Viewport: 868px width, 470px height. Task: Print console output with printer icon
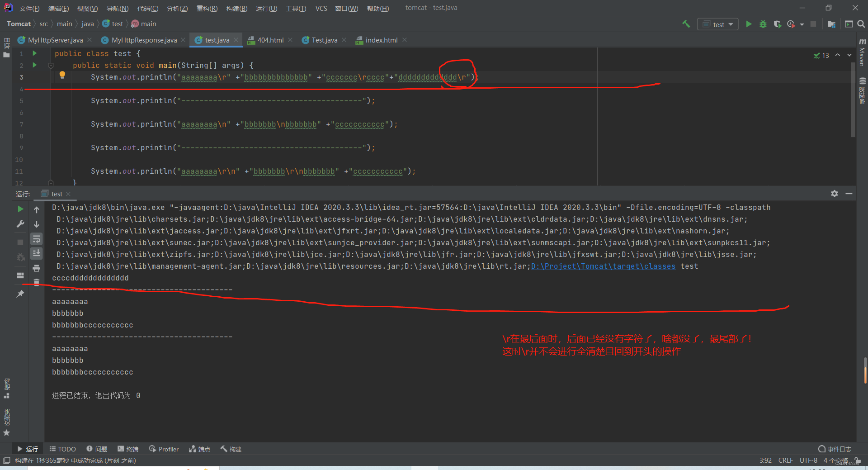pos(37,268)
